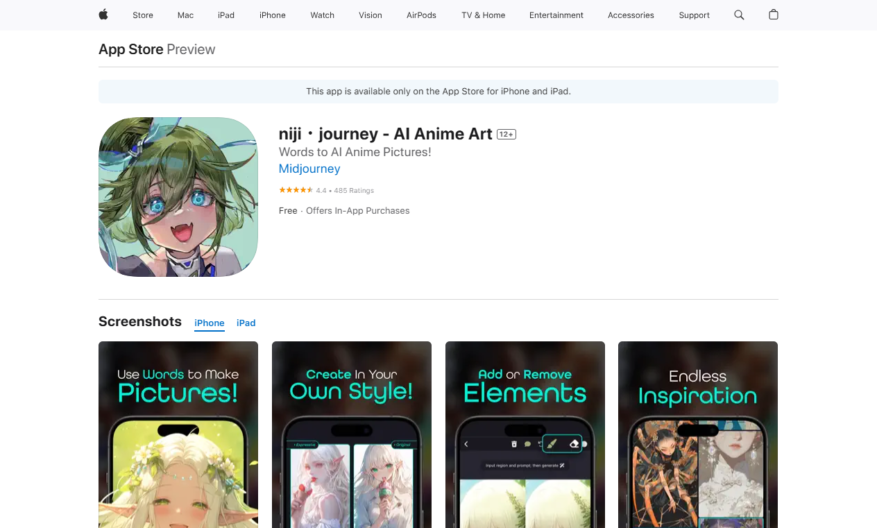Viewport: 877px width, 528px height.
Task: Open the shopping bag icon
Action: [x=773, y=15]
